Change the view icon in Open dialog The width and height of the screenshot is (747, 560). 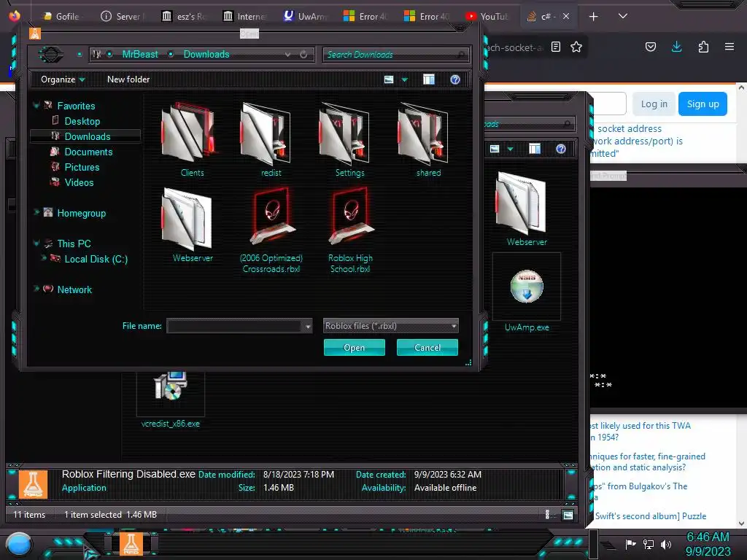tap(389, 79)
